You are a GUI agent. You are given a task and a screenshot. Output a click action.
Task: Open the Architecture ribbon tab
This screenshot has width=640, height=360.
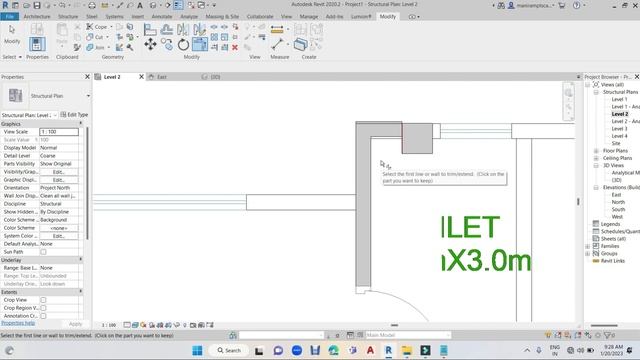coord(37,16)
